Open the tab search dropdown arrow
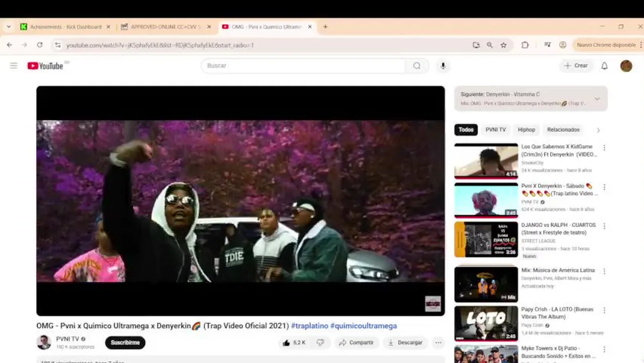 click(9, 27)
